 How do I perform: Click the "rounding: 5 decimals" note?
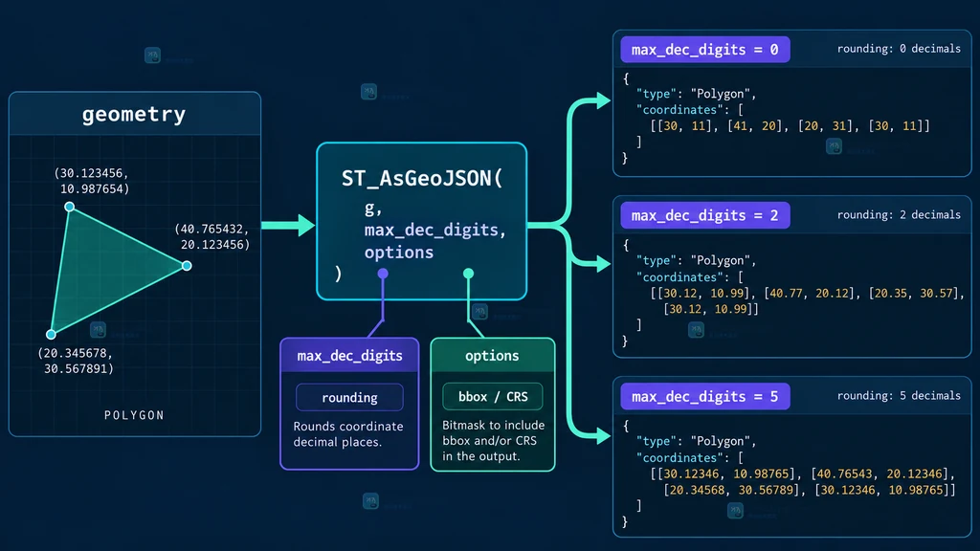click(x=899, y=395)
